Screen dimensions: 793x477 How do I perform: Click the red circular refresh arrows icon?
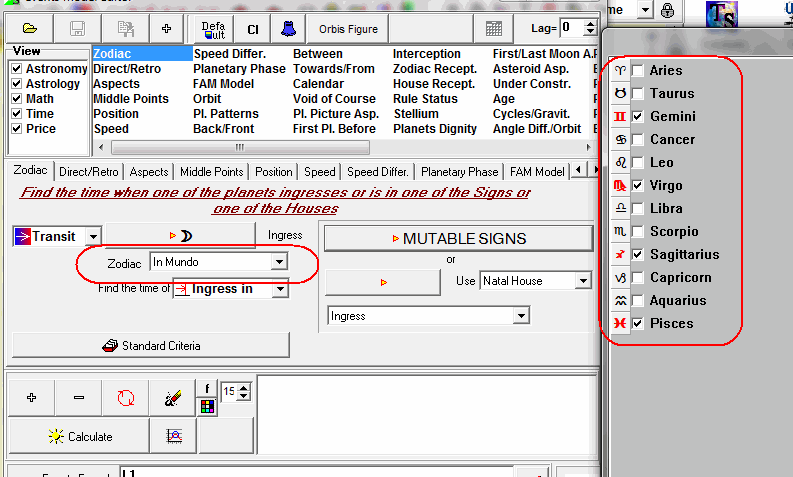125,397
